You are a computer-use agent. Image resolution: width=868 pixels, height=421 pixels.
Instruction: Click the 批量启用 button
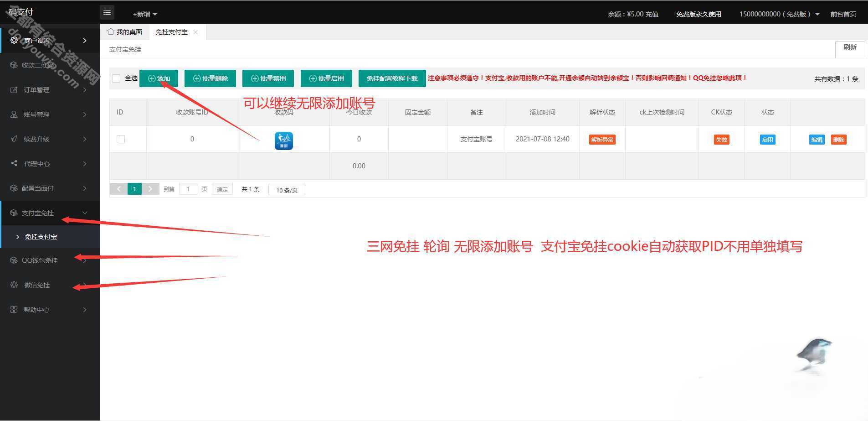click(326, 78)
